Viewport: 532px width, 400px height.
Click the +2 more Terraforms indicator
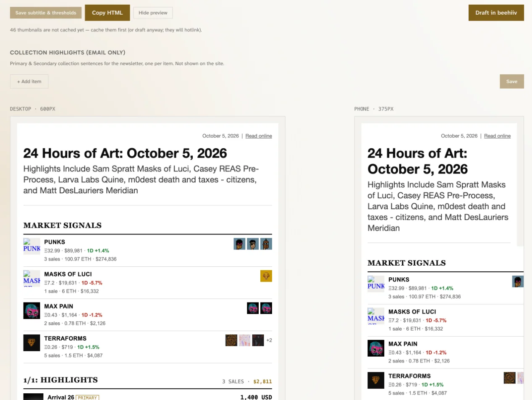(x=269, y=340)
